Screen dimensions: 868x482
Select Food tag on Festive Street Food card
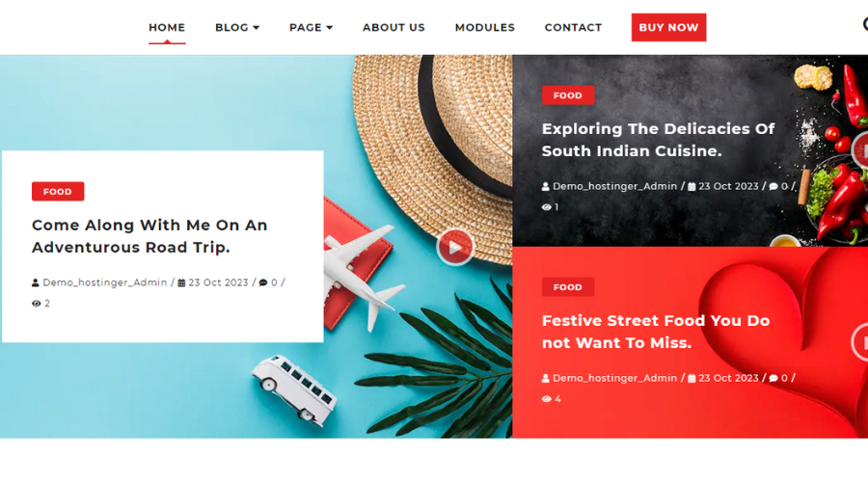[x=568, y=287]
